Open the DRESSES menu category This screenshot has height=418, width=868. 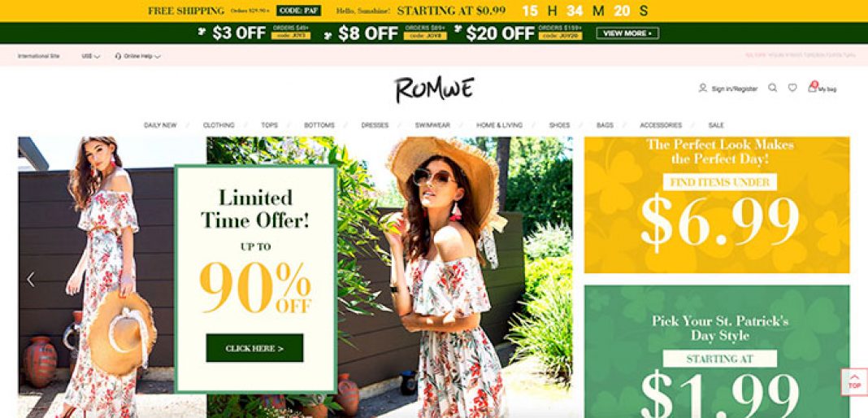tap(375, 125)
